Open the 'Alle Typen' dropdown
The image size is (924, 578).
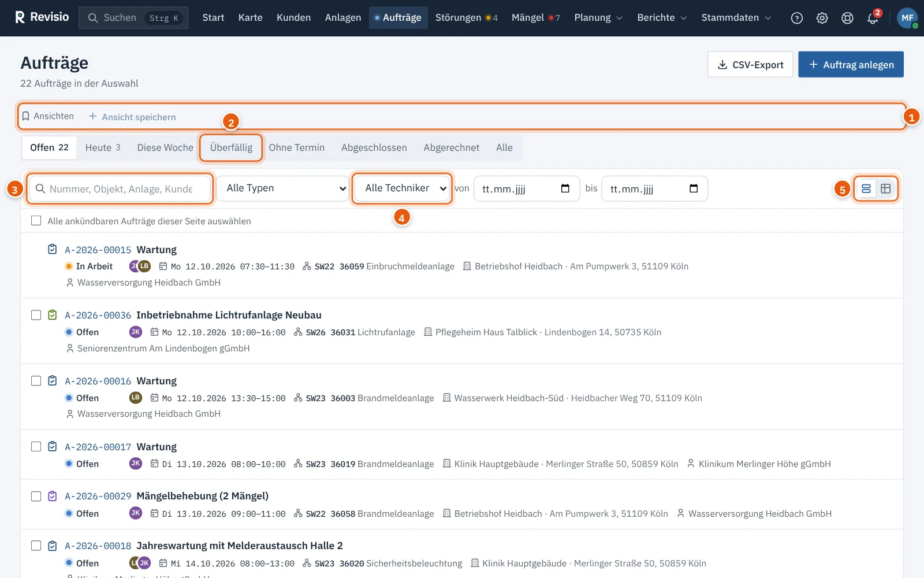[282, 188]
